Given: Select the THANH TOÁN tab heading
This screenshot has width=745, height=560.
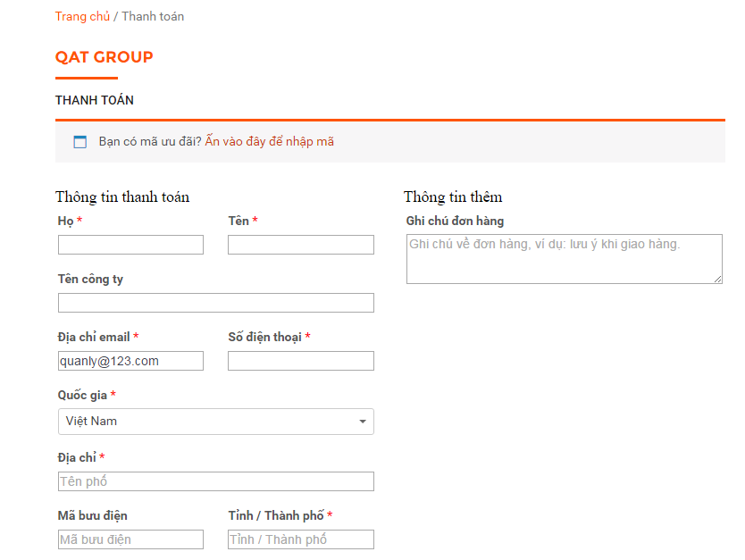Looking at the screenshot, I should click(95, 100).
